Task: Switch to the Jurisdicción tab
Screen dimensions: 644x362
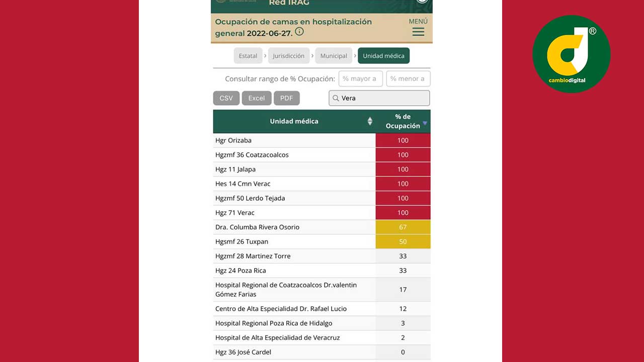Action: coord(288,56)
